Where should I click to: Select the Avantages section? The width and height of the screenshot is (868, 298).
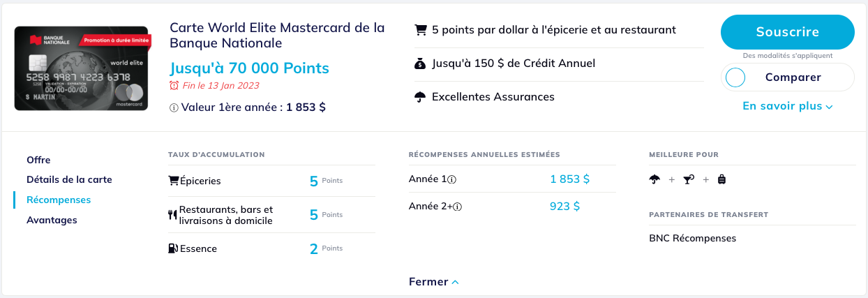pyautogui.click(x=52, y=220)
